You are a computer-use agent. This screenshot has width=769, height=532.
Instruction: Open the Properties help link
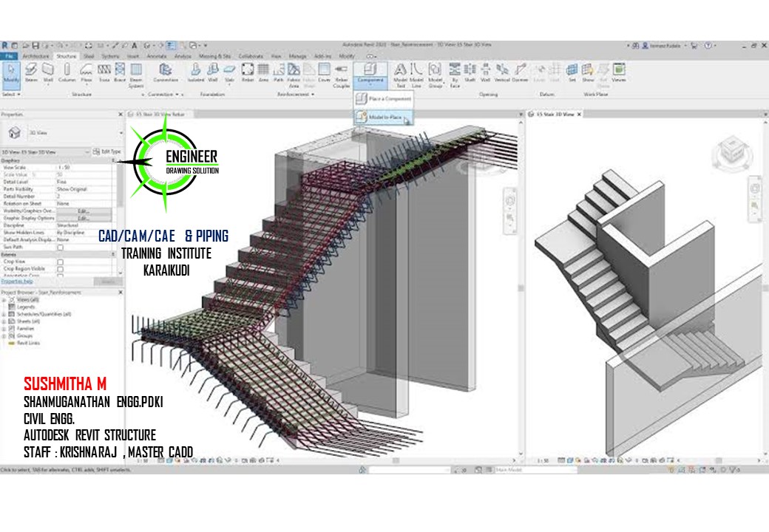point(17,282)
